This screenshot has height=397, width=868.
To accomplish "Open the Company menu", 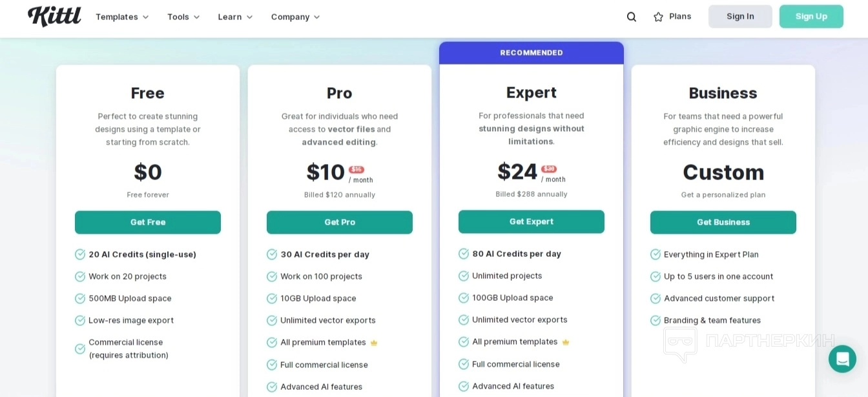I will pos(295,17).
